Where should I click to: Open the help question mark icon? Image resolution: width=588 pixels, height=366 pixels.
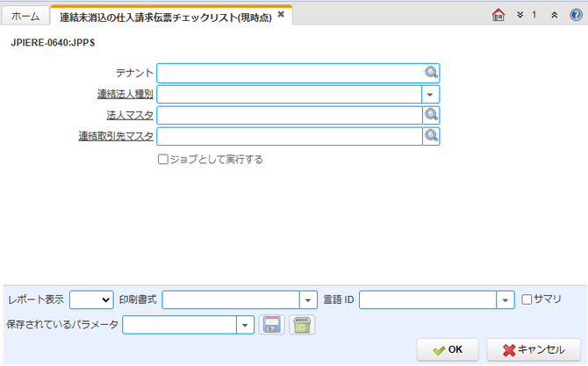(x=576, y=15)
